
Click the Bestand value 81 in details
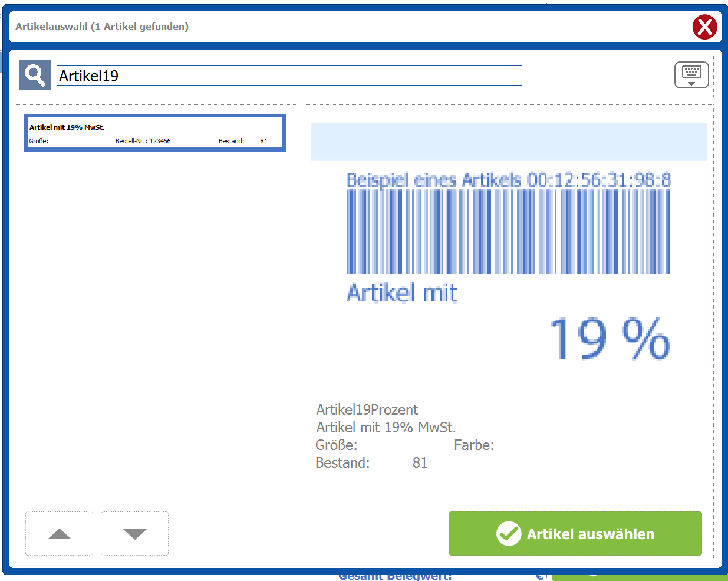point(420,463)
